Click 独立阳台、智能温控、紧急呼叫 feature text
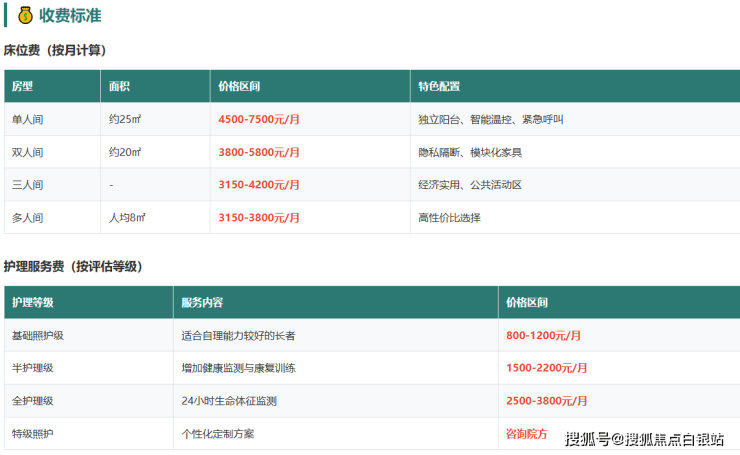The image size is (740, 455). pyautogui.click(x=491, y=119)
